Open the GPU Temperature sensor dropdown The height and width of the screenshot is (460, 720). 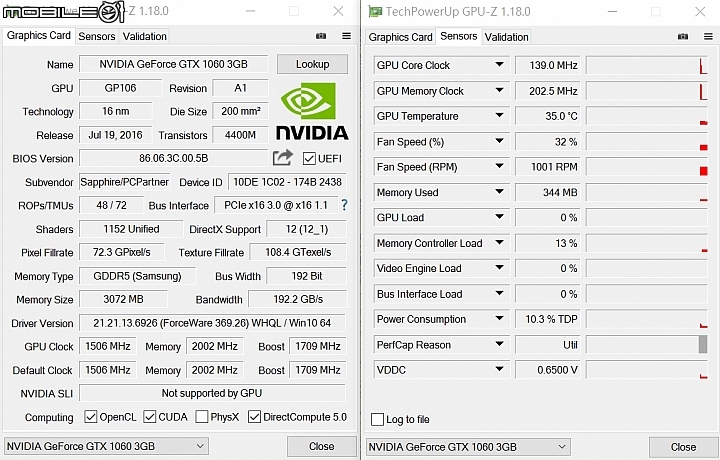[499, 116]
